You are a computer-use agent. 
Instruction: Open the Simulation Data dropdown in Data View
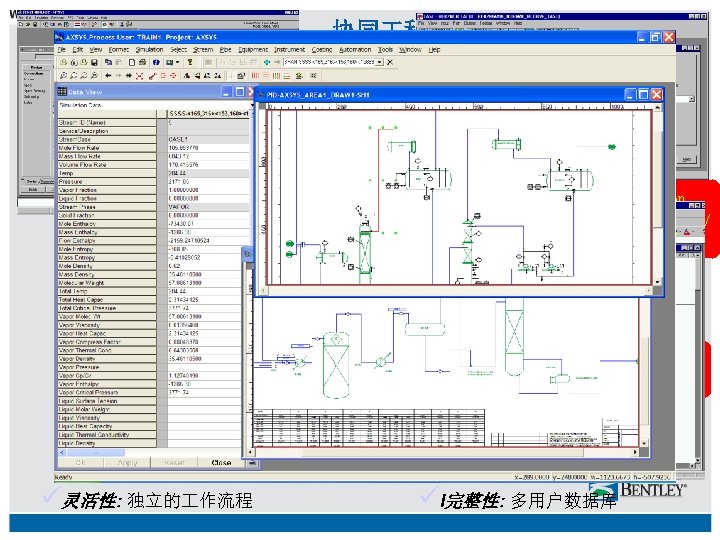tap(251, 105)
